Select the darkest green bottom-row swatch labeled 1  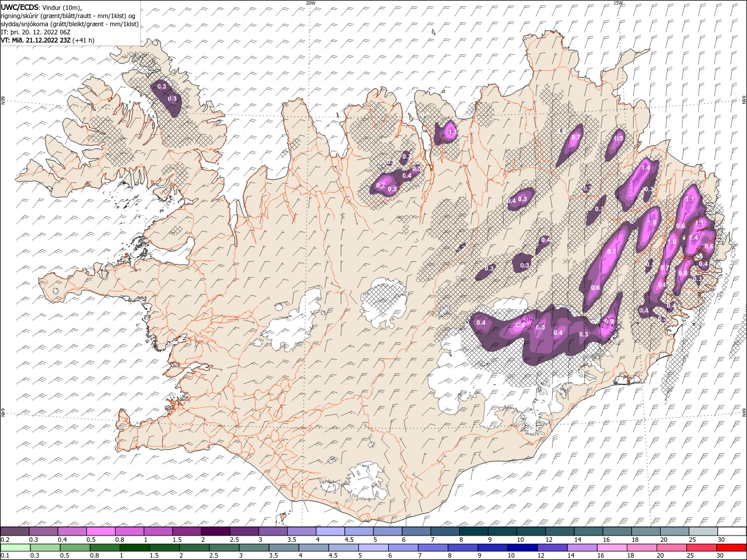coord(135,548)
